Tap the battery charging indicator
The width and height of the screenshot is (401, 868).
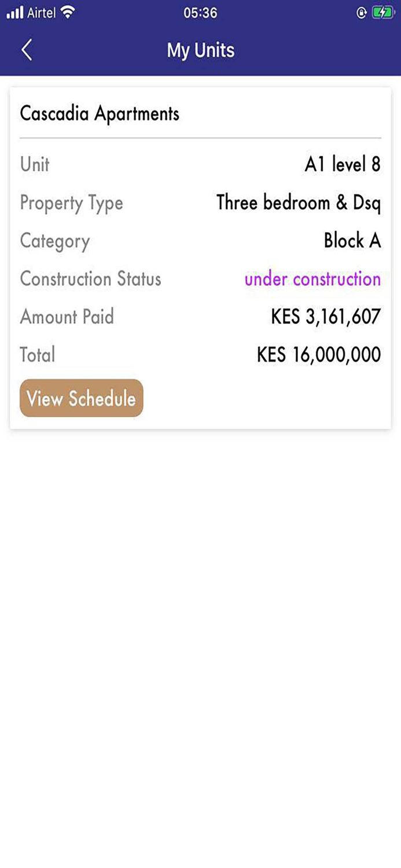point(384,10)
